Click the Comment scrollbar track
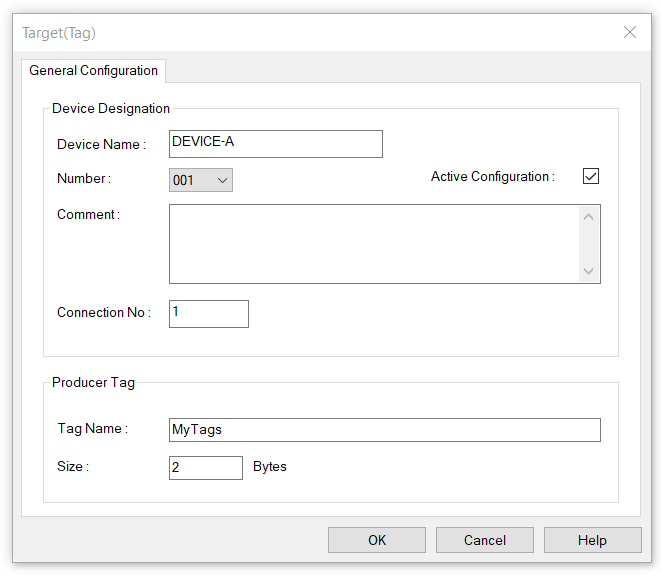This screenshot has height=578, width=661. pyautogui.click(x=588, y=244)
